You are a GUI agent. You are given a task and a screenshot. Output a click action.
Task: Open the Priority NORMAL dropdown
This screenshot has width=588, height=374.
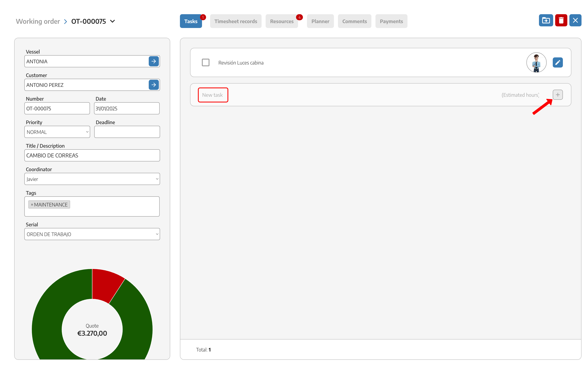click(57, 132)
